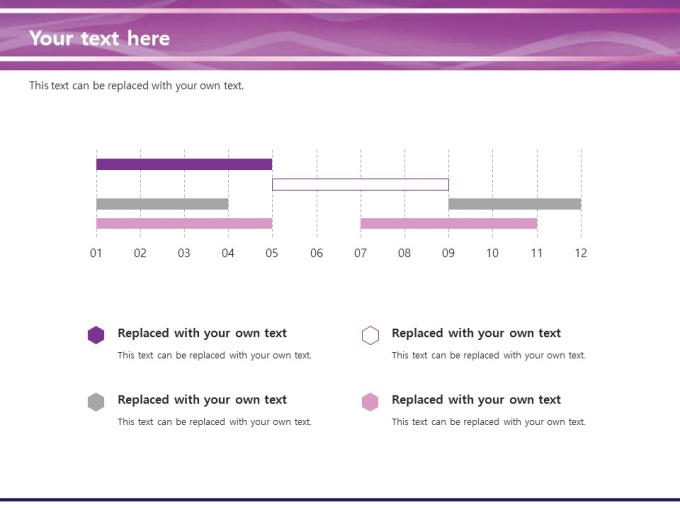Click the heading beside the white outlined hexagon
The height and width of the screenshot is (510, 680).
[x=476, y=333]
